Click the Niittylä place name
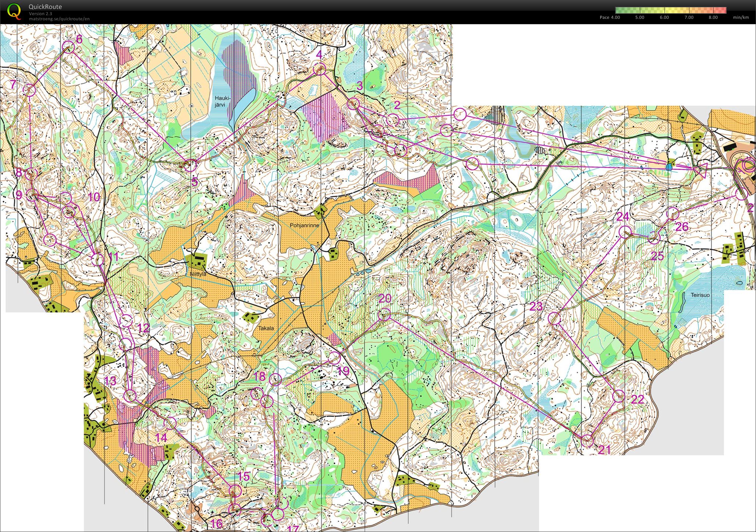 [x=198, y=274]
